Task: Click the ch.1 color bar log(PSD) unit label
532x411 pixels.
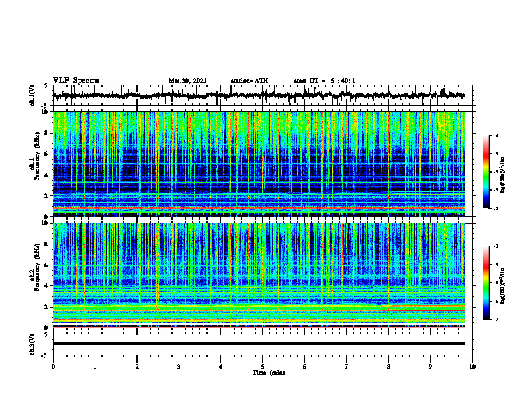Action: pyautogui.click(x=503, y=175)
